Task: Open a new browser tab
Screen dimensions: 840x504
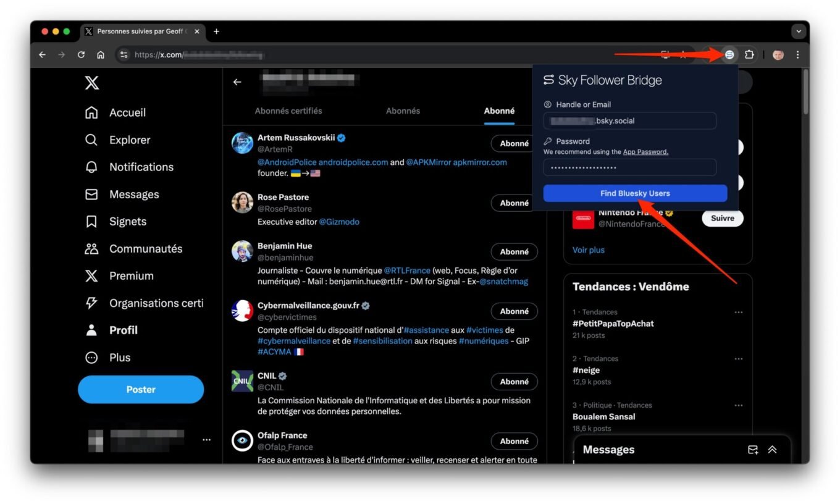Action: coord(216,31)
